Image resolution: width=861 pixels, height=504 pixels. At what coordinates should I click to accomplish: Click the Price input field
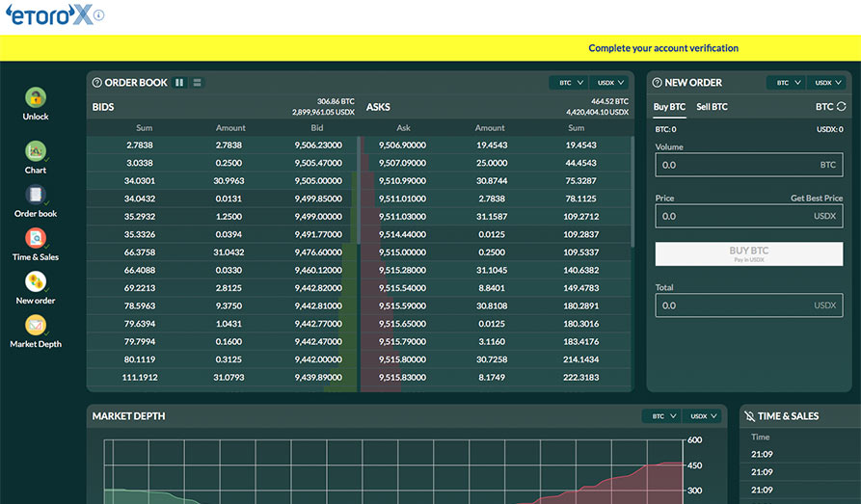(749, 216)
